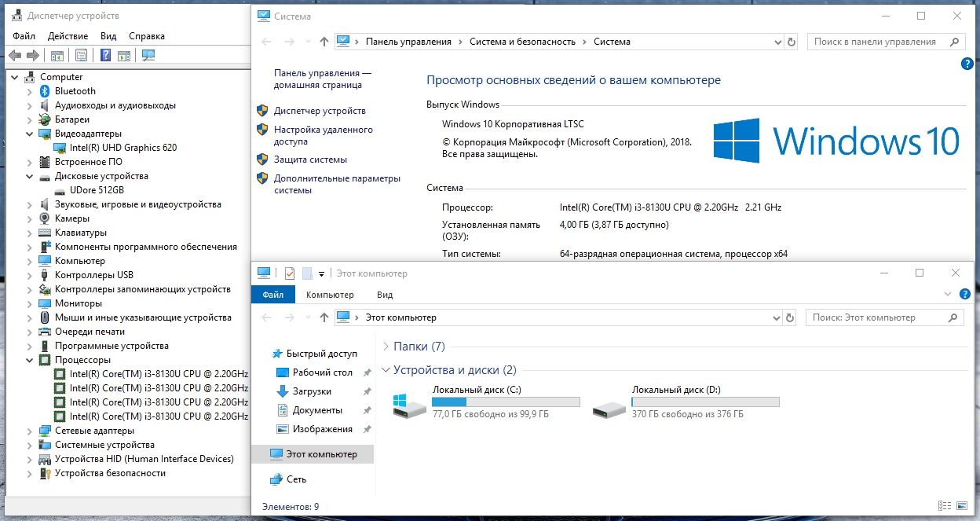Click large icons view button in Explorer status bar

(x=962, y=506)
